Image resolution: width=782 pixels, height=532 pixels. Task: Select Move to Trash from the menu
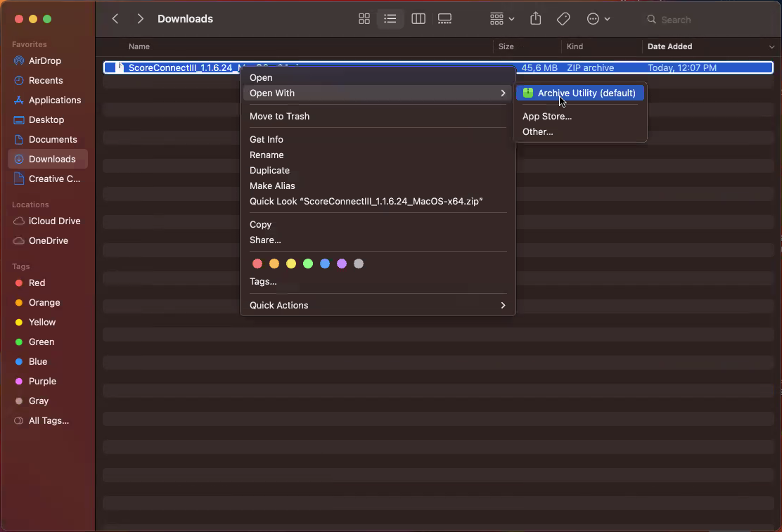[x=280, y=116]
